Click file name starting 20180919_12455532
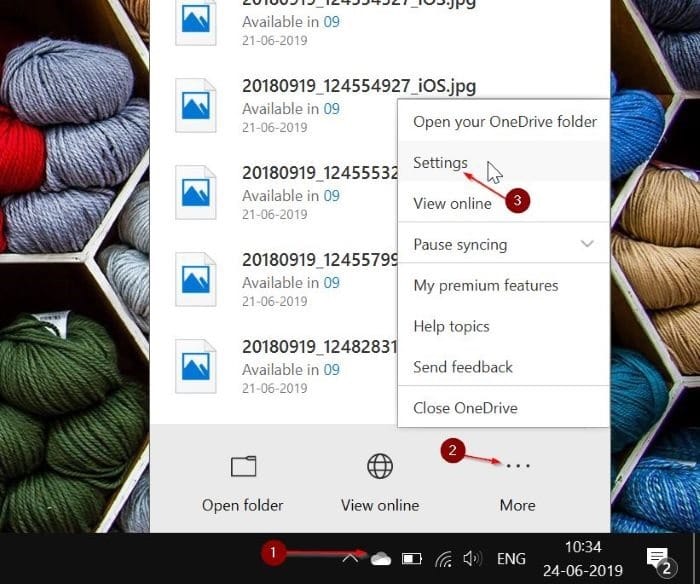 [320, 172]
